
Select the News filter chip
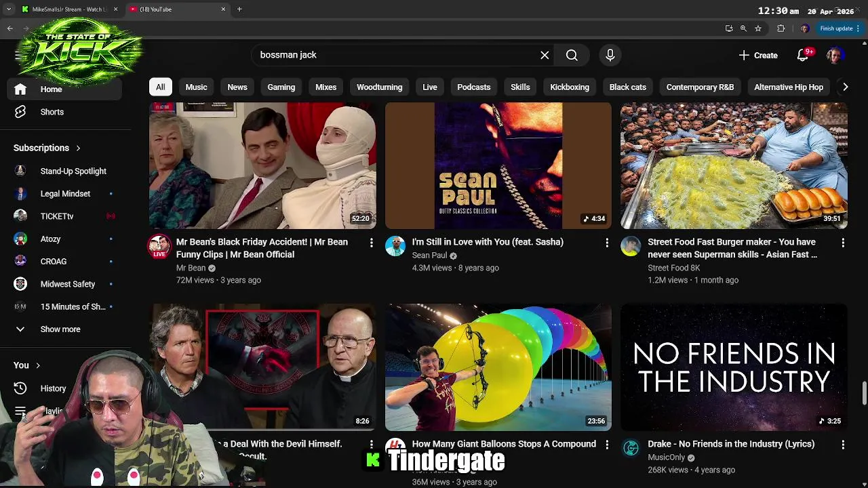click(237, 87)
